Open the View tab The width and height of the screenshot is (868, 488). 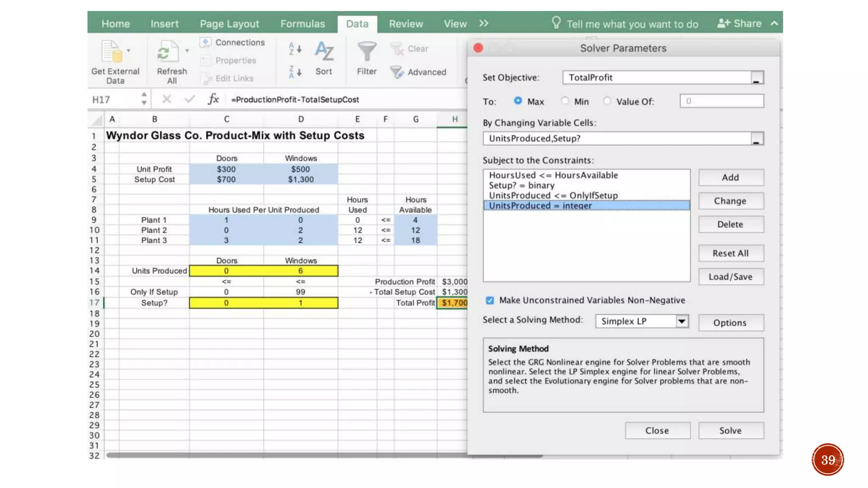[455, 24]
